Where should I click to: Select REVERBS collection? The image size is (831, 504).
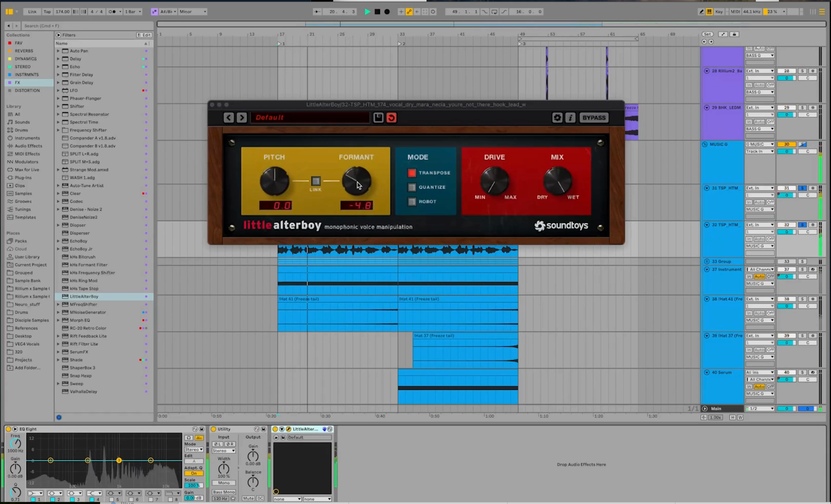pos(24,51)
